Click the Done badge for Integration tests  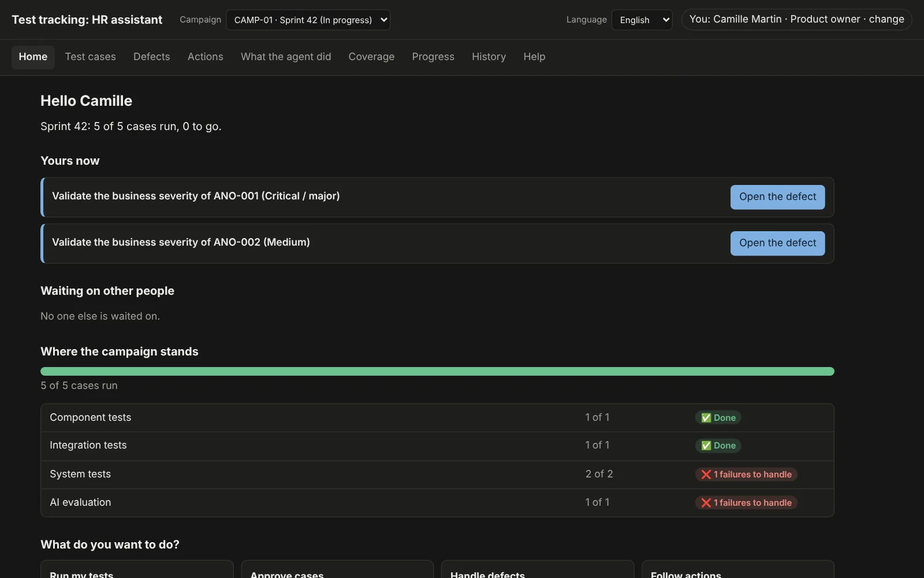coord(718,446)
